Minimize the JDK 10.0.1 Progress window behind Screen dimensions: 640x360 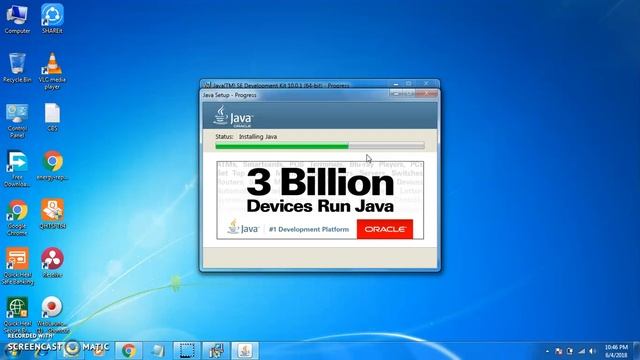(x=396, y=84)
